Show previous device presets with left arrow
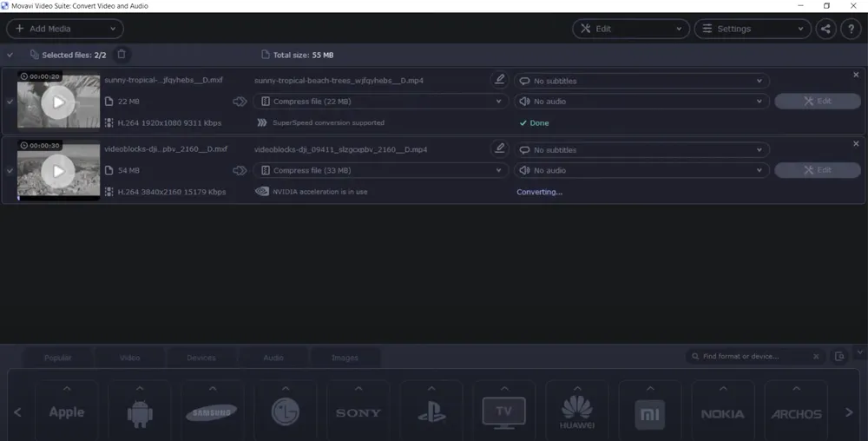The width and height of the screenshot is (868, 441). (x=17, y=412)
